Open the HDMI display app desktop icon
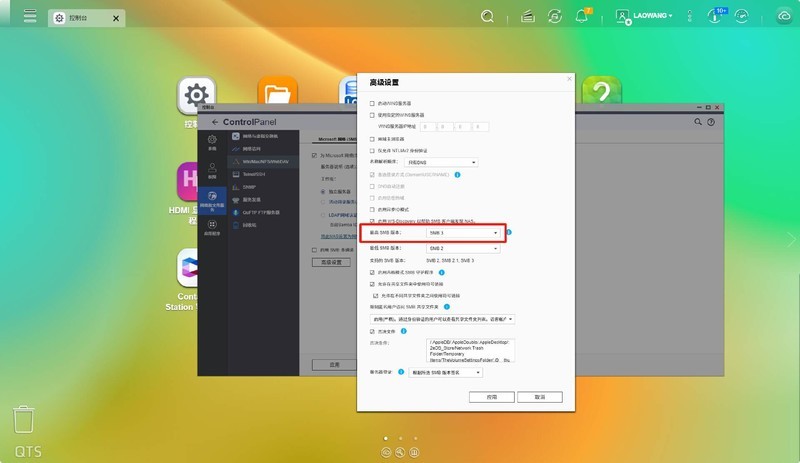Image resolution: width=800 pixels, height=463 pixels. click(x=187, y=182)
